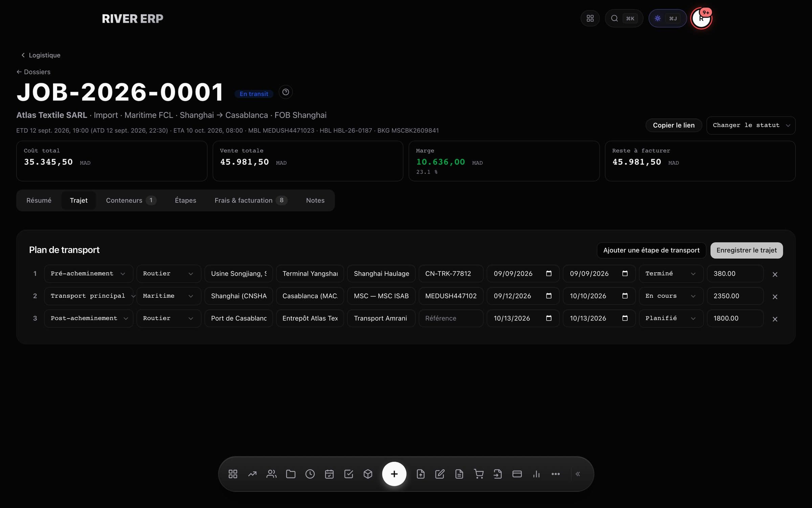The height and width of the screenshot is (508, 812).
Task: Click the Copier le lien button
Action: pyautogui.click(x=674, y=125)
